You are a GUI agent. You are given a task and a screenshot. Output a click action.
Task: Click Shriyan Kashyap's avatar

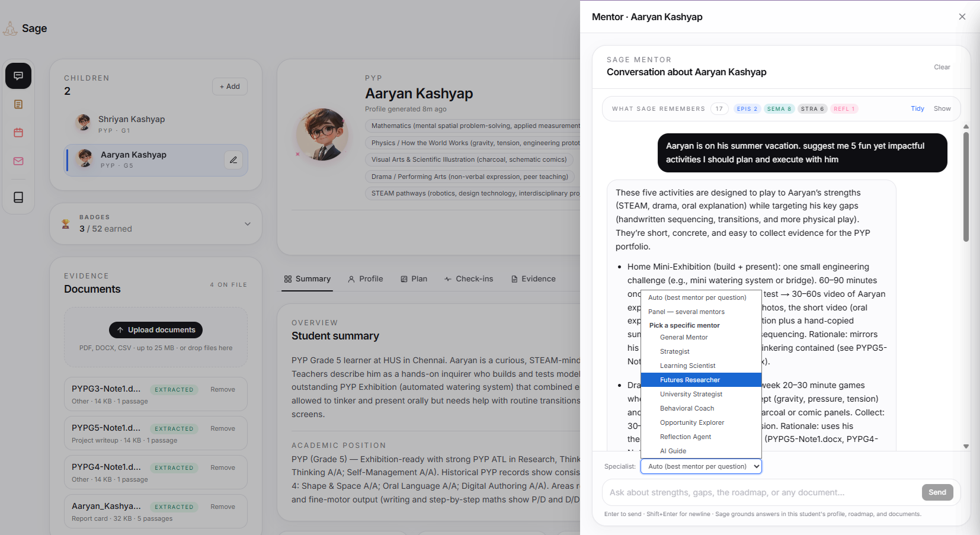(x=84, y=123)
